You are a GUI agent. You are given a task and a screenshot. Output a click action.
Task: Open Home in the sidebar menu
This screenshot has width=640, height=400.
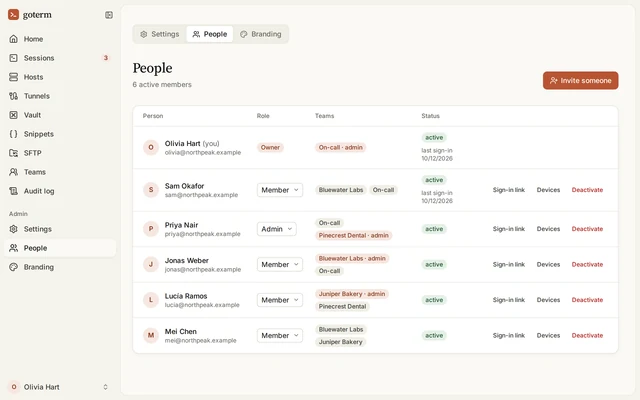tap(60, 39)
